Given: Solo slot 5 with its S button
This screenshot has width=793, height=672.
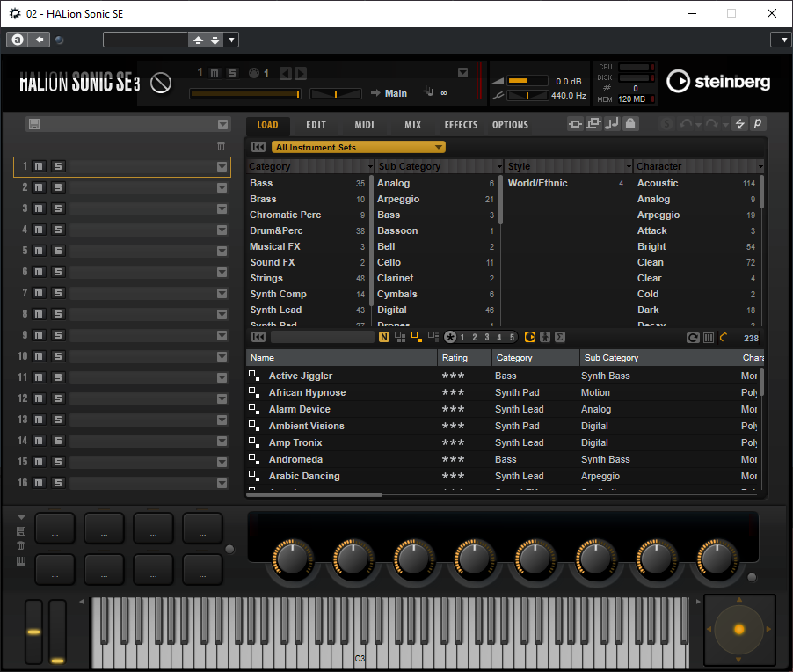Looking at the screenshot, I should [x=58, y=251].
